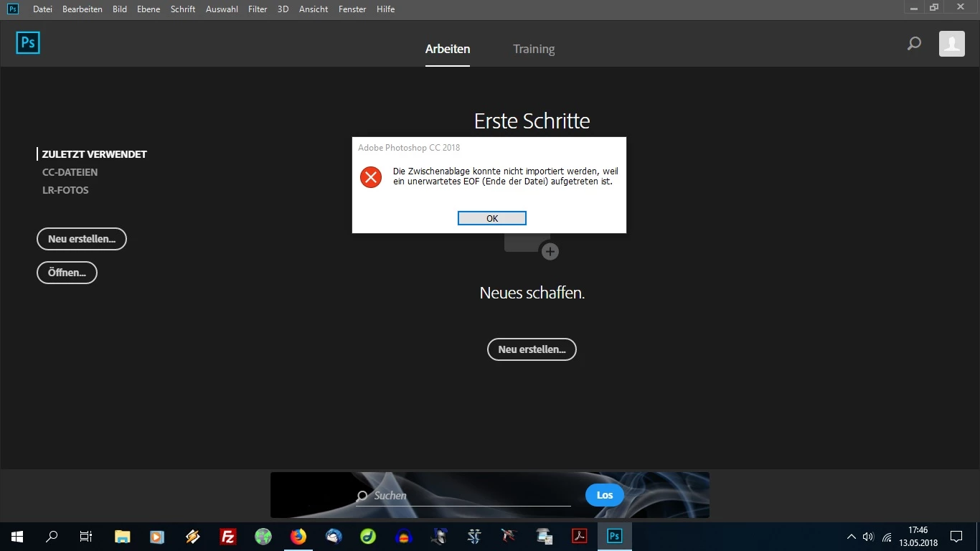Launch FileZilla from the taskbar
Viewport: 980px width, 551px height.
[x=228, y=536]
